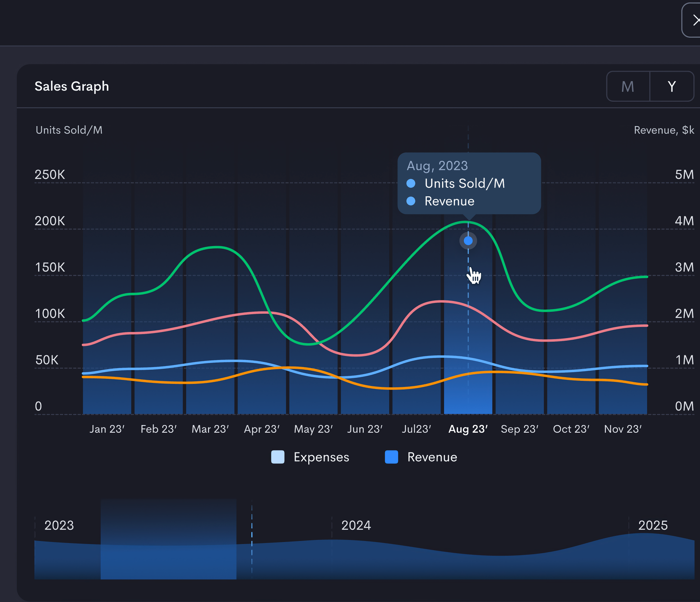
Task: Click the Revenue legend label below chart
Action: pos(432,457)
